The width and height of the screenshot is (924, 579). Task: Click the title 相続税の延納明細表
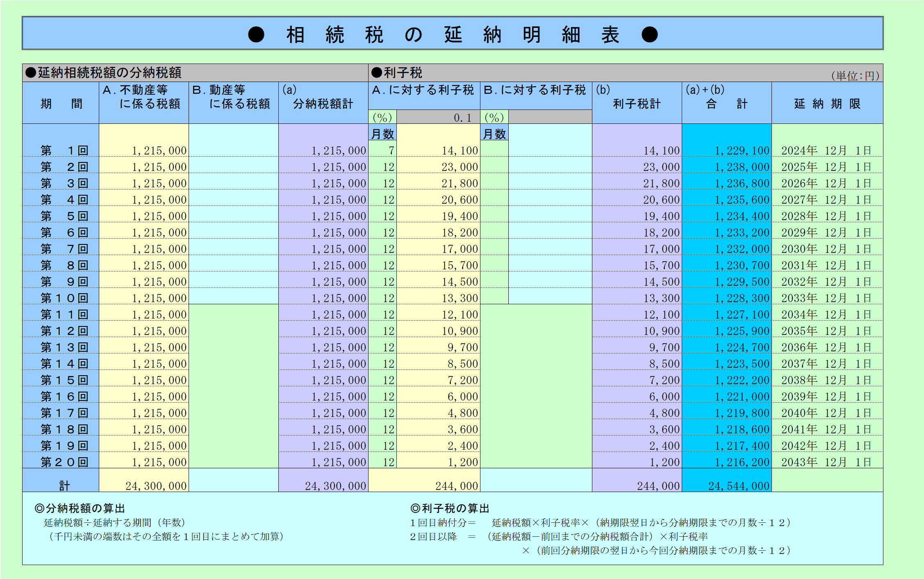pos(453,34)
